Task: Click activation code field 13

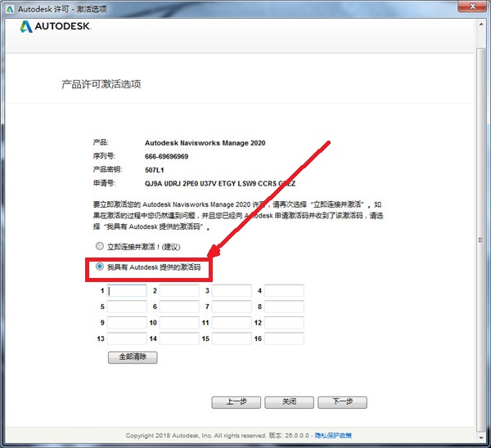Action: [127, 338]
